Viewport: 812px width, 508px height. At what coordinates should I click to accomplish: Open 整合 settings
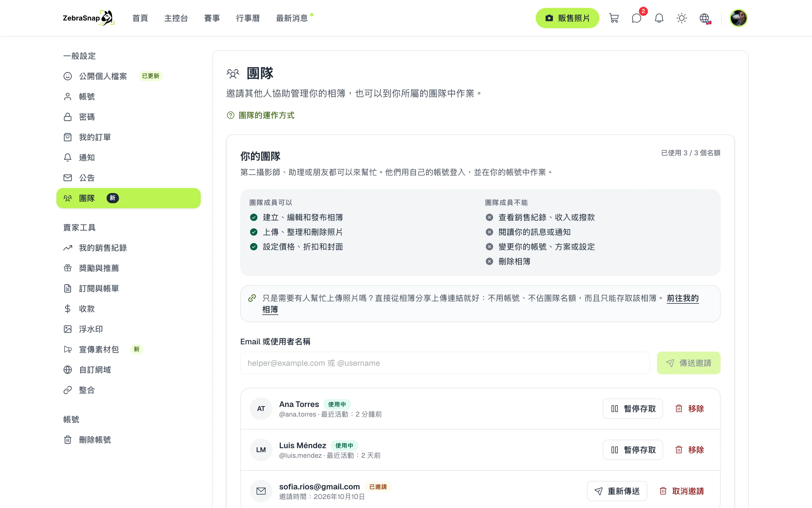pyautogui.click(x=129, y=390)
